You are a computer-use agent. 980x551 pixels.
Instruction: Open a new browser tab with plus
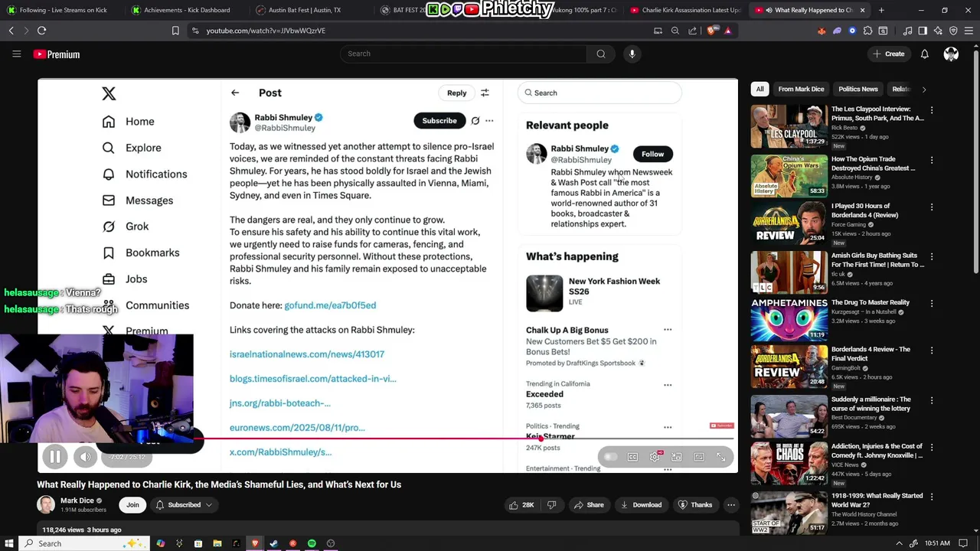[881, 10]
